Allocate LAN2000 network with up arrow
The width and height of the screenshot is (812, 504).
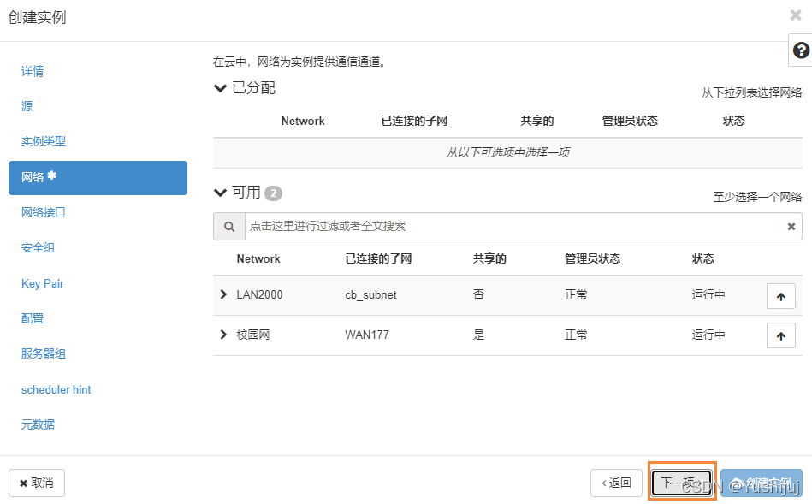coord(781,296)
